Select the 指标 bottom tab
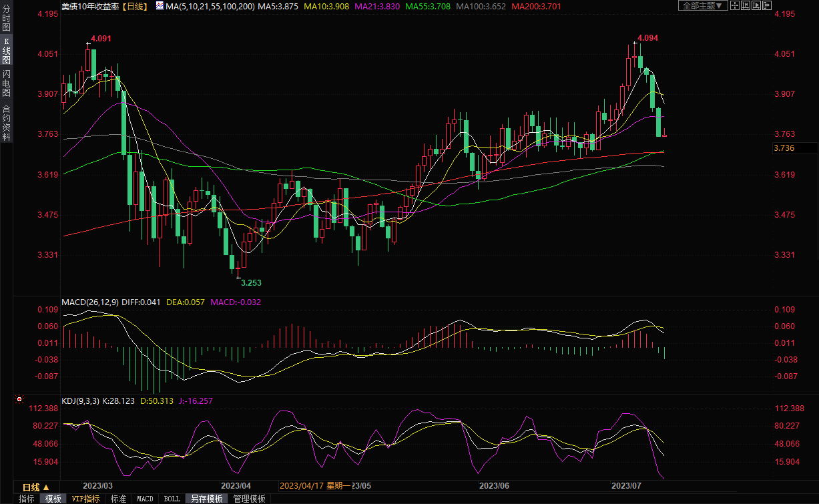The image size is (819, 504). pos(27,499)
